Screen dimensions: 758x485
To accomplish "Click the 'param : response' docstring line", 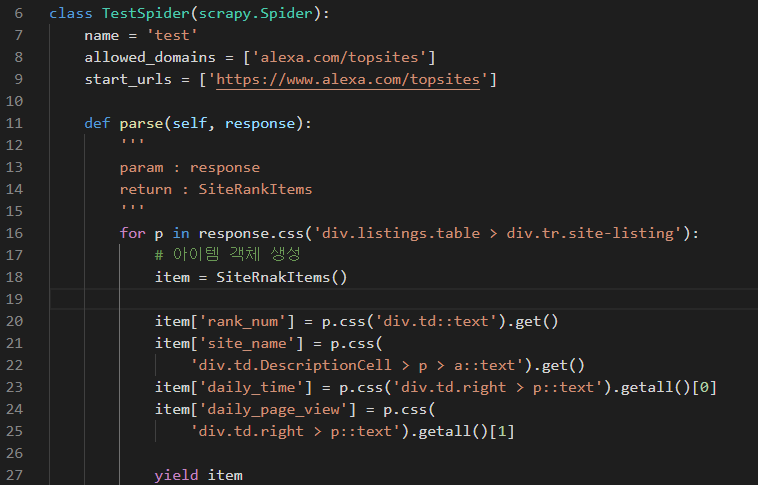I will 190,167.
